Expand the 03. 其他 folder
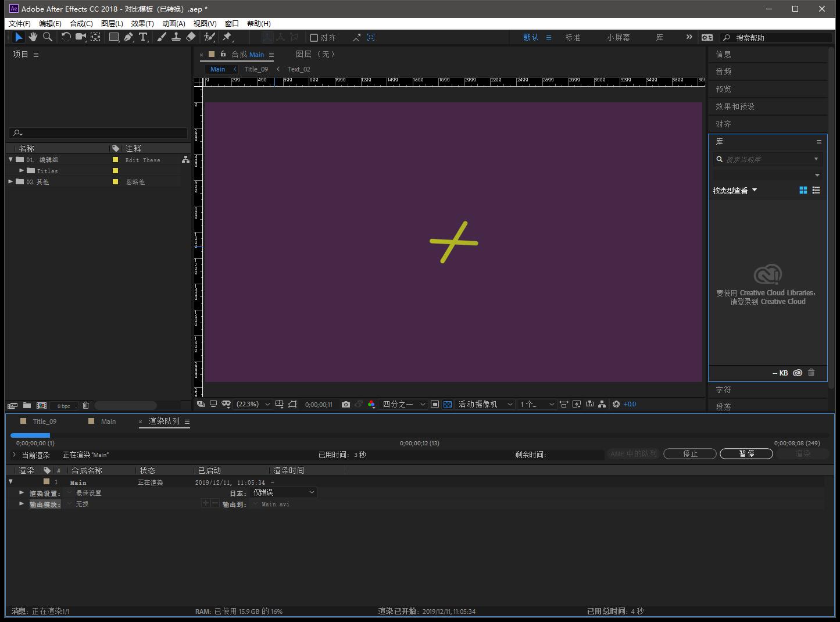This screenshot has height=622, width=840. coord(10,182)
